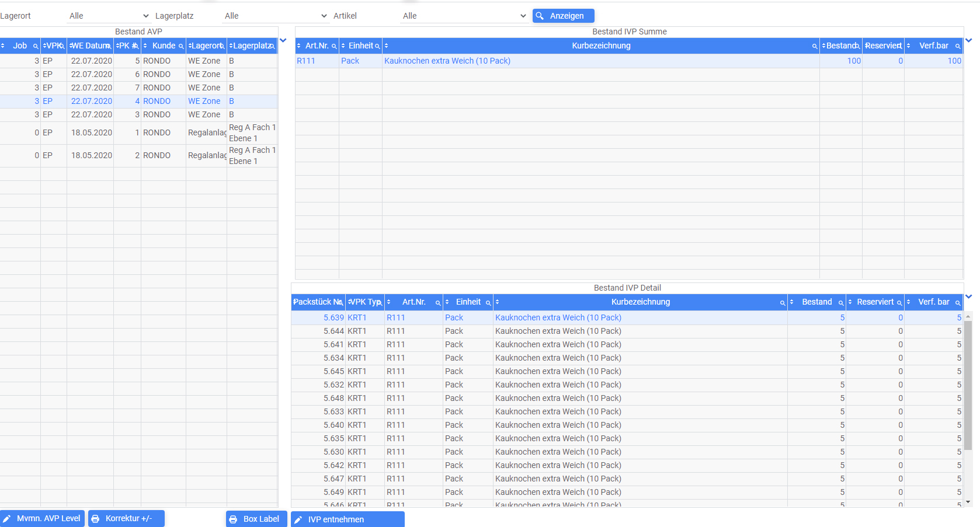This screenshot has width=980, height=527.
Task: Search the Lagerplatz column in Bestand AVP
Action: click(x=272, y=46)
